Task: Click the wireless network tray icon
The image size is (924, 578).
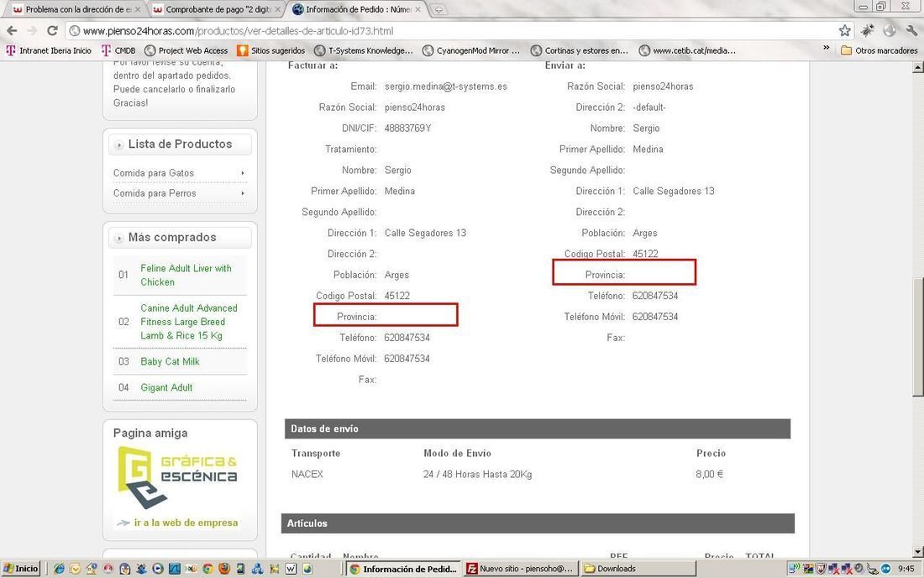Action: pos(794,567)
